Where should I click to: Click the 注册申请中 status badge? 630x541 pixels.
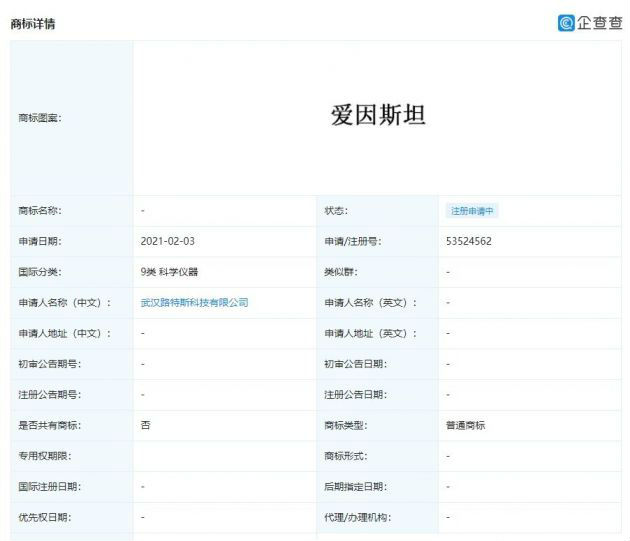[473, 211]
